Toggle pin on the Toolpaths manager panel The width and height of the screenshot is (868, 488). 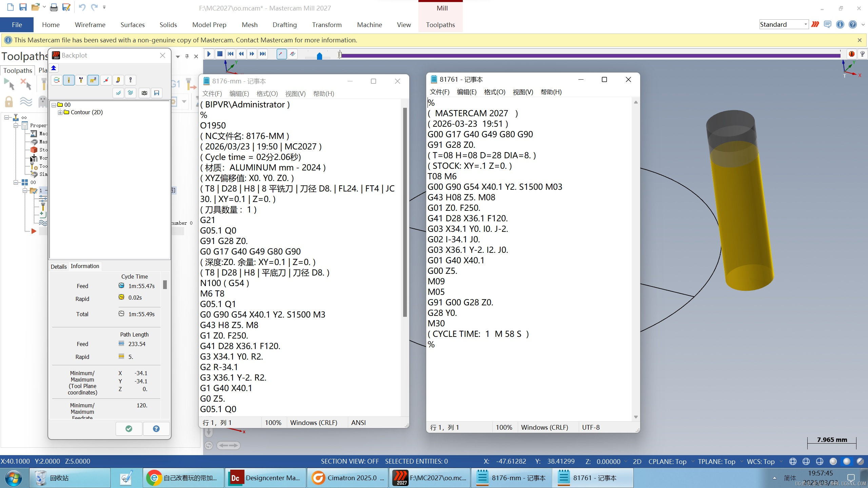tap(187, 56)
